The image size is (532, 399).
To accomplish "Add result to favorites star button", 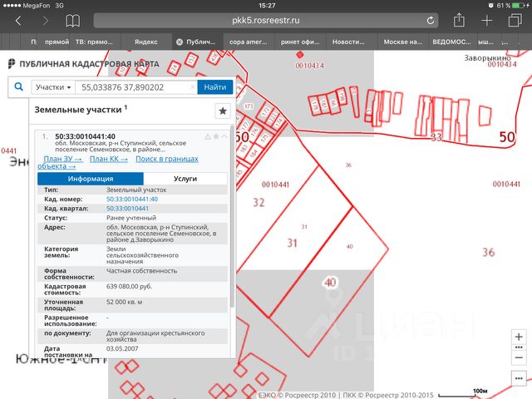I will [223, 111].
